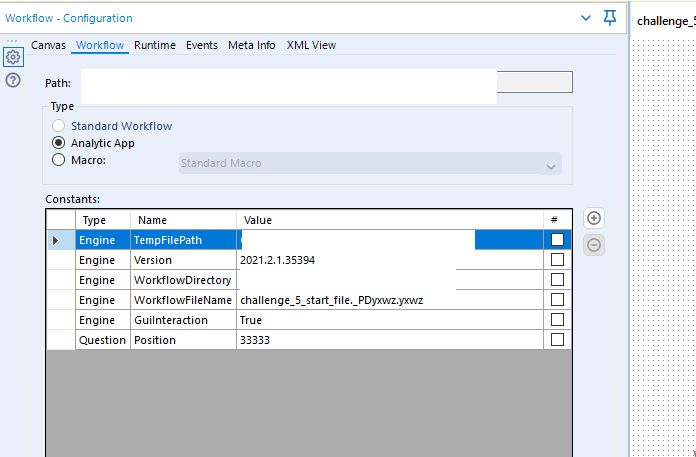The height and width of the screenshot is (457, 696).
Task: Tick checkbox for Version row
Action: [557, 260]
